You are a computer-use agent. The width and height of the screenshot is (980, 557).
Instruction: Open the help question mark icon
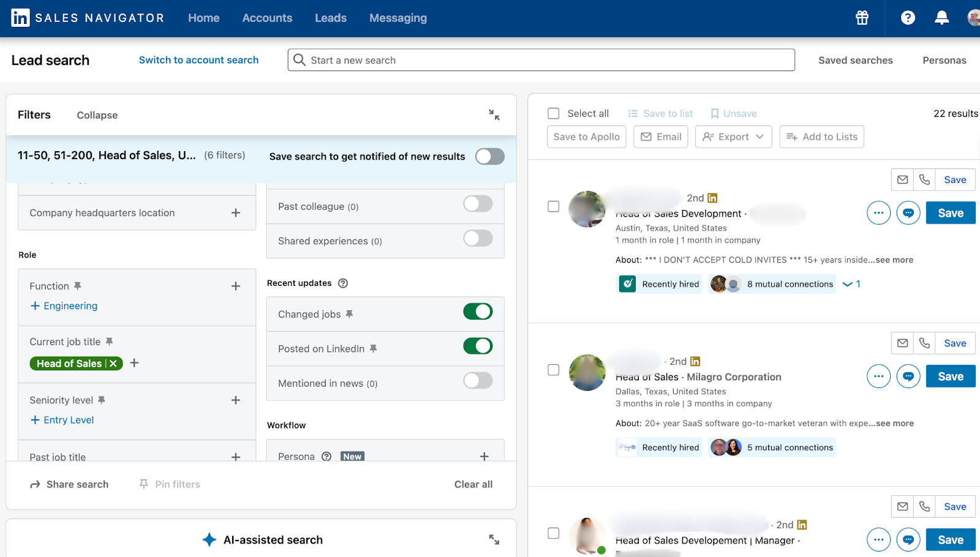point(908,18)
